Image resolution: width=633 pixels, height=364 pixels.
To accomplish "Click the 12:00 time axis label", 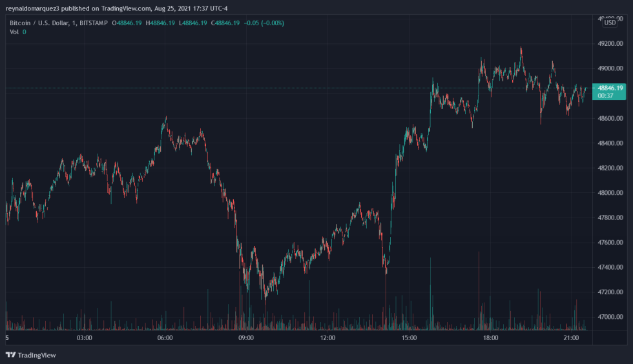I will [327, 338].
